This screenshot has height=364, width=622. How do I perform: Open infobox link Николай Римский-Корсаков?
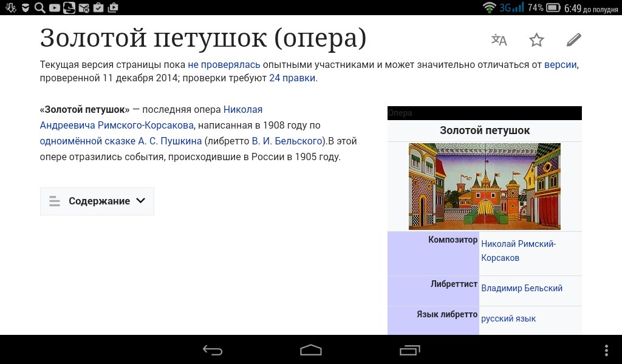(519, 251)
